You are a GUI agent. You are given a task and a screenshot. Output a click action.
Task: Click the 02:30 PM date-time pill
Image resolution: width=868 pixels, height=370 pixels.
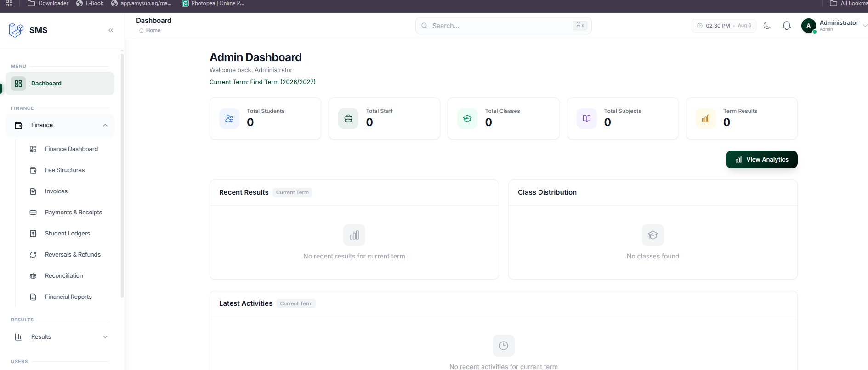point(724,26)
